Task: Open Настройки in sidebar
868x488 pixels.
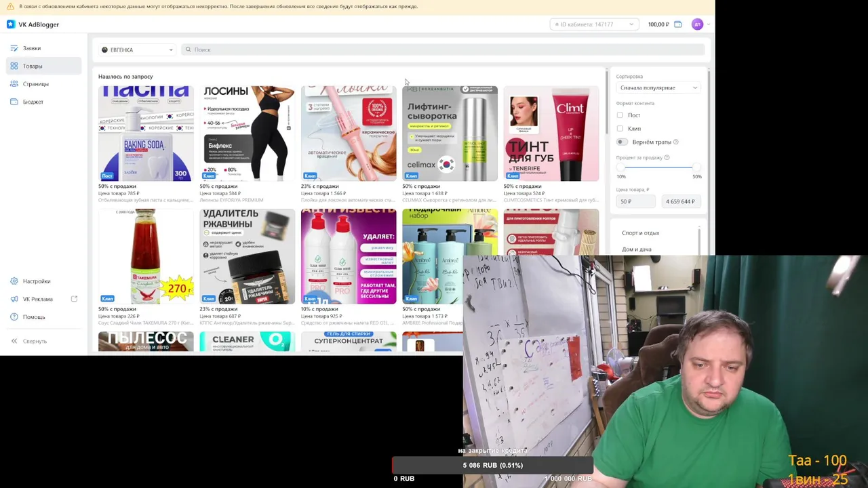Action: [x=45, y=281]
